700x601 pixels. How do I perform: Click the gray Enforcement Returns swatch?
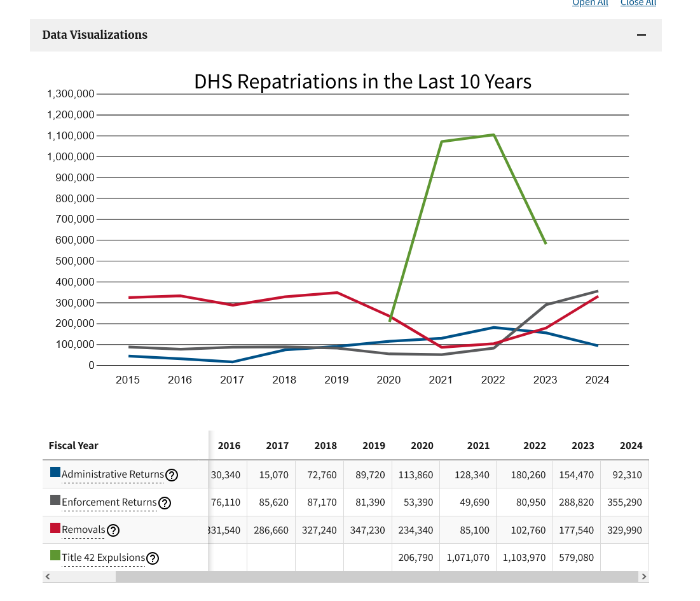[55, 500]
